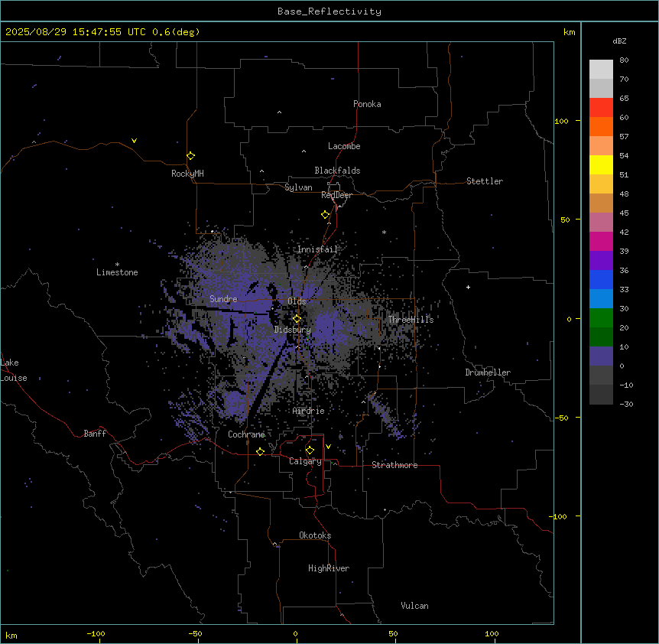Select the Stettler label
This screenshot has height=644, width=659.
485,181
